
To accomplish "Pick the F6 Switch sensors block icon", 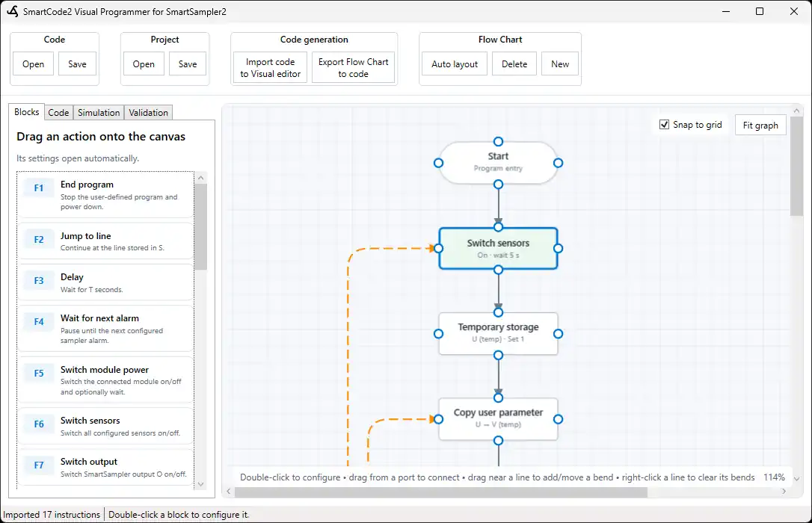I will (39, 424).
